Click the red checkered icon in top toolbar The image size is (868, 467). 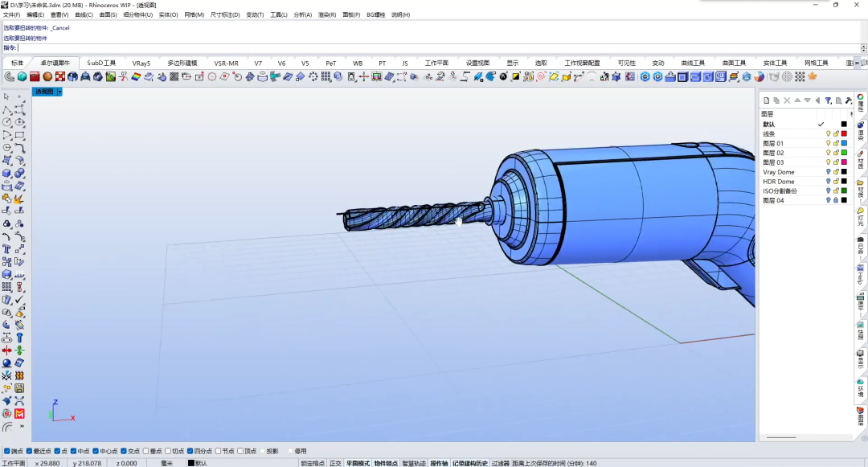(59, 77)
